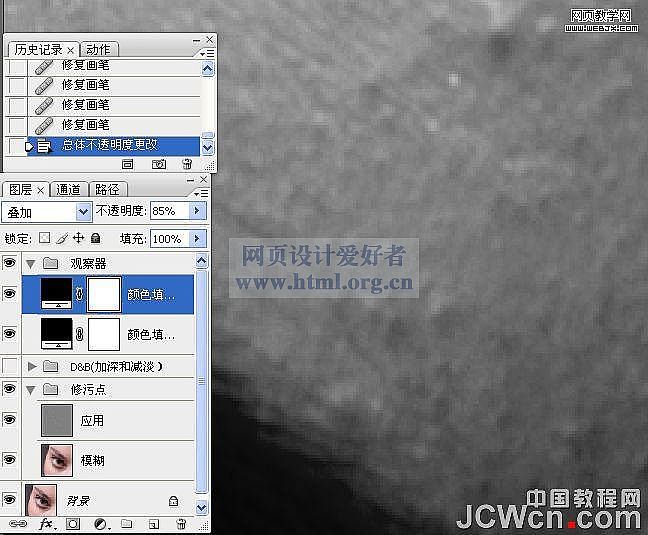Create new document from current state icon
648x535 pixels.
tap(127, 164)
